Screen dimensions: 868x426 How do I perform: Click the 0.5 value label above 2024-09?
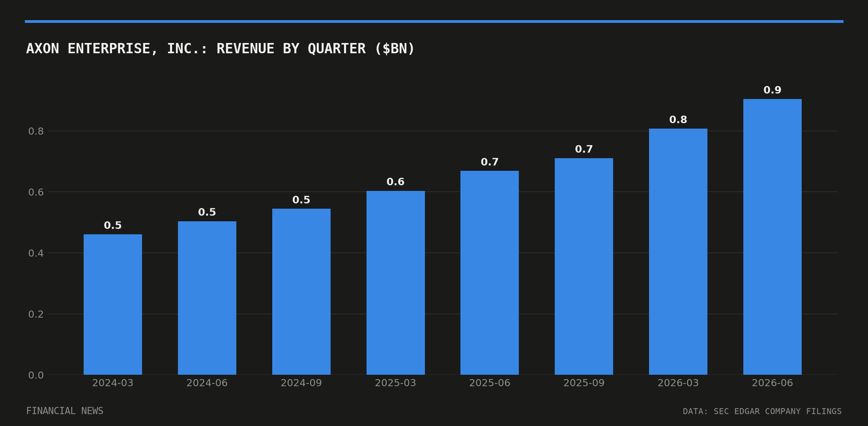(301, 200)
